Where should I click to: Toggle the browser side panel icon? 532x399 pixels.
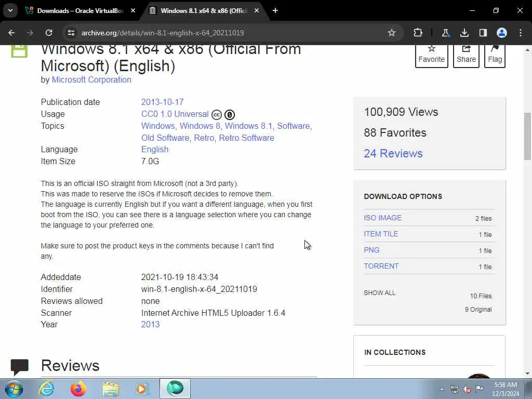483,33
